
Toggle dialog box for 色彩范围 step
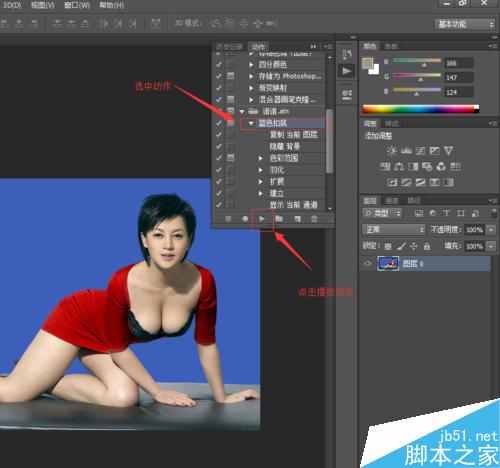(230, 158)
